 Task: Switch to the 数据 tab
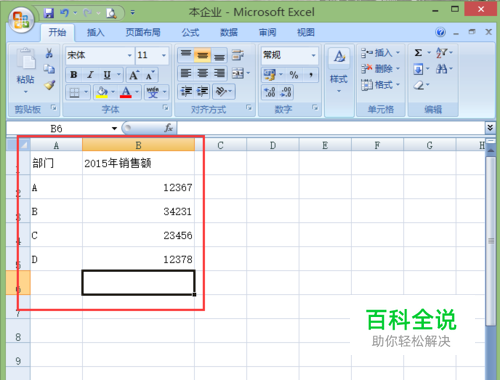[x=229, y=33]
